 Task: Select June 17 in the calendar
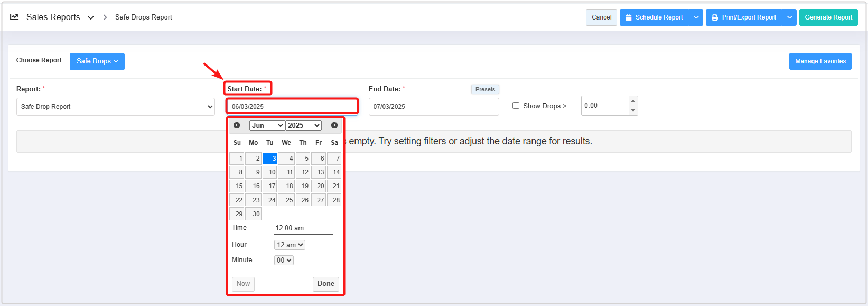tap(270, 186)
